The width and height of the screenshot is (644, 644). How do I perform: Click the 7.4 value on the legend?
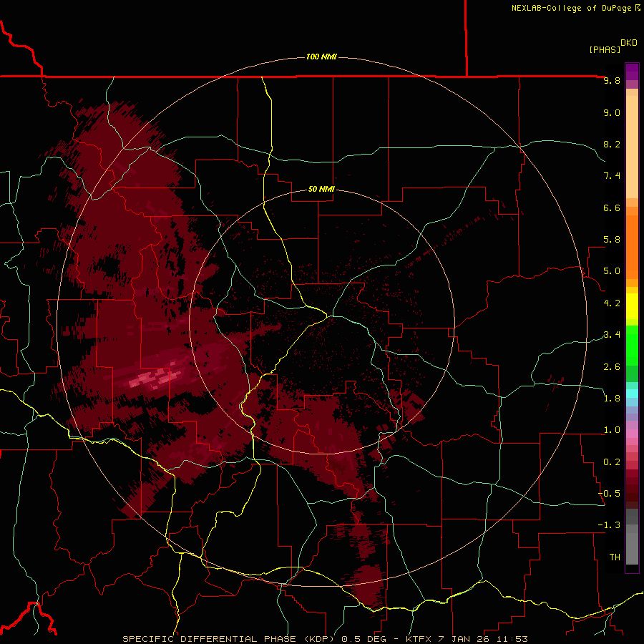click(x=612, y=176)
